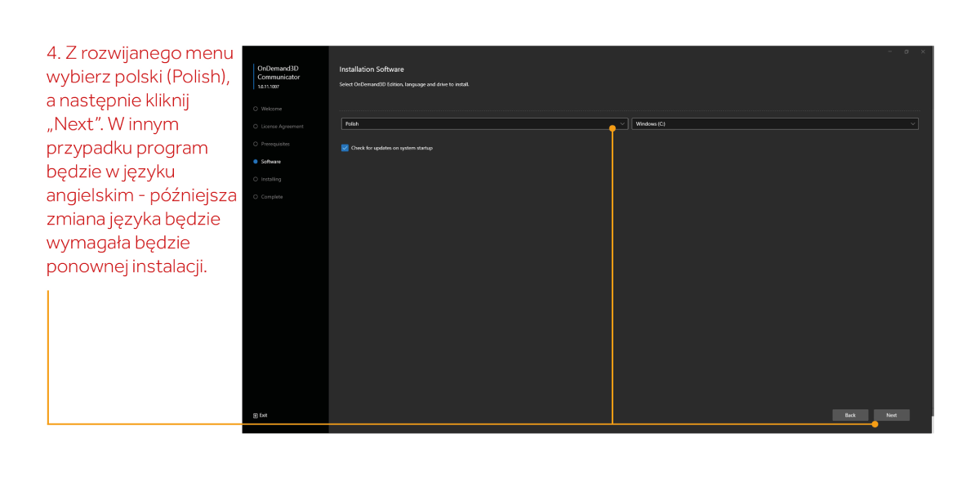Viewport: 980px width, 478px height.
Task: Click the Back button
Action: pyautogui.click(x=850, y=415)
